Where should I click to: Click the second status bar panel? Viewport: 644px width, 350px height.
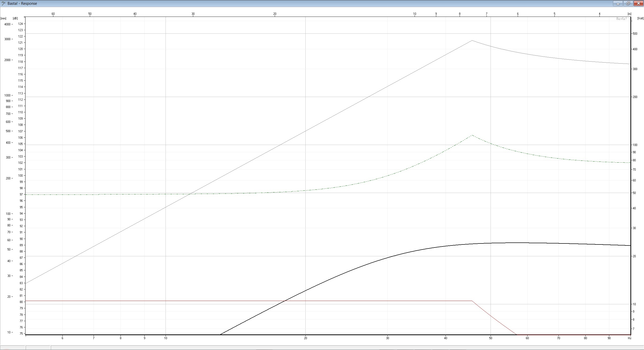pos(38,348)
